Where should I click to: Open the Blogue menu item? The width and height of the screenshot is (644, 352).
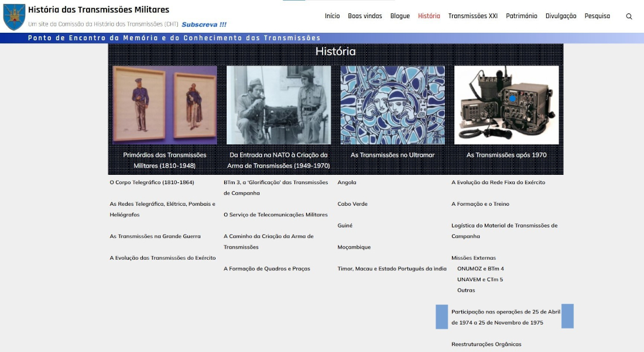pyautogui.click(x=400, y=16)
